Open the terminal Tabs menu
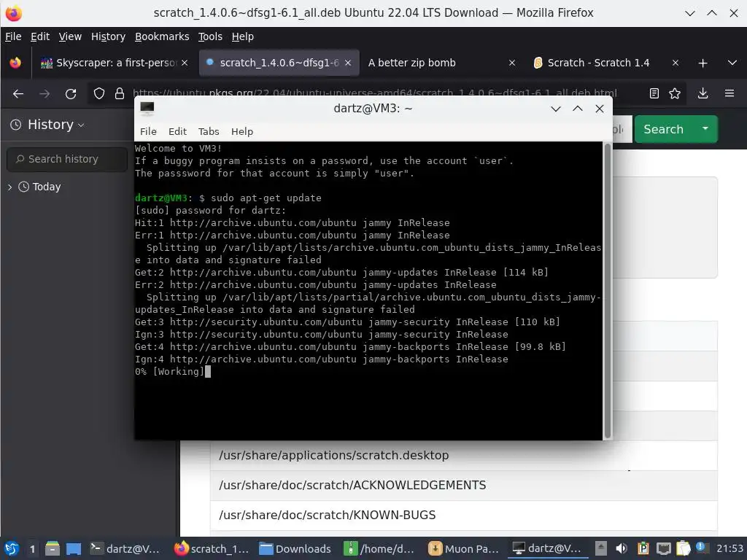 (x=209, y=131)
